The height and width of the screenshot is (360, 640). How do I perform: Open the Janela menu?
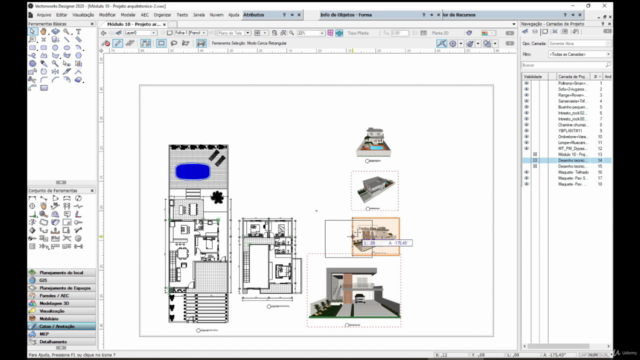(x=199, y=15)
